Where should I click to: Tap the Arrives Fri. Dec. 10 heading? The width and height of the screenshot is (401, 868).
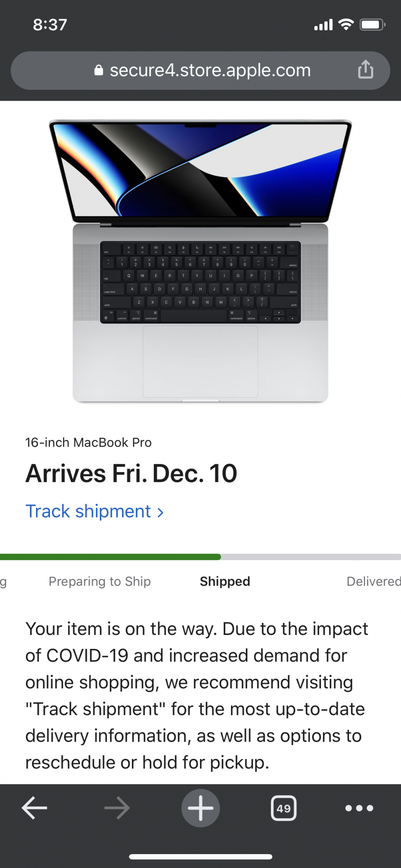click(131, 473)
